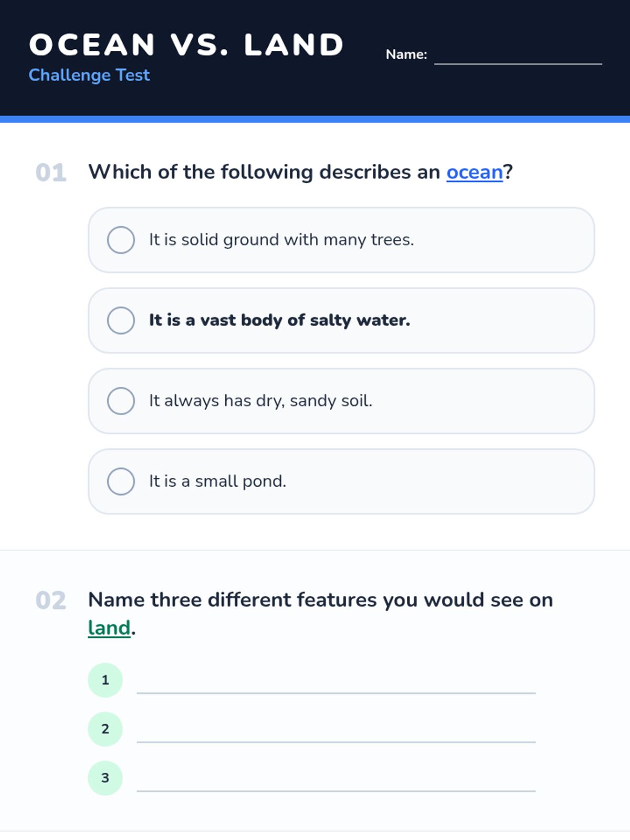Click the Name input line in header
This screenshot has height=840, width=630.
[518, 55]
